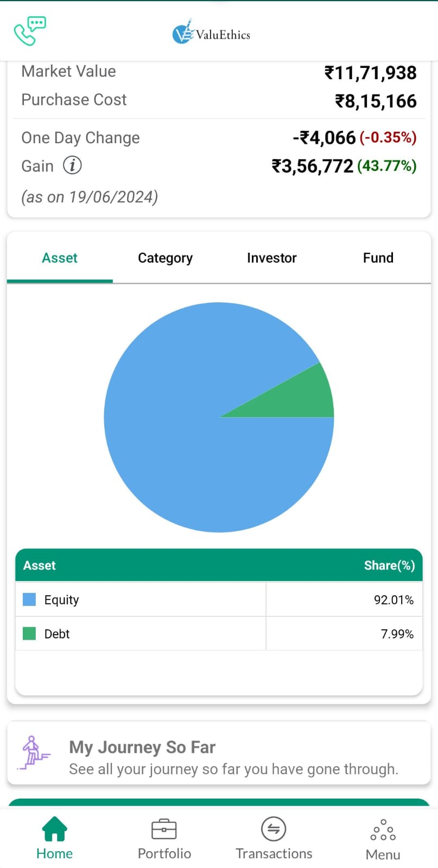Viewport: 438px width, 868px height.
Task: Click the Debt green color swatch
Action: pos(29,634)
